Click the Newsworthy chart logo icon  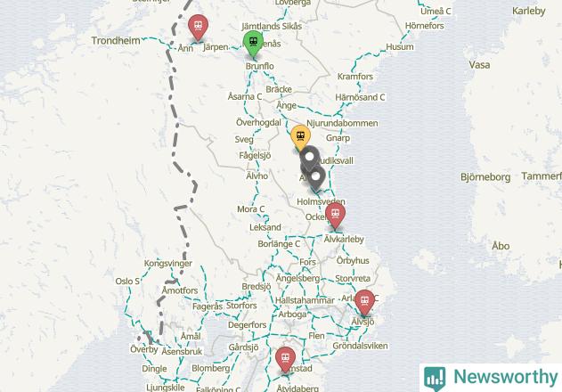[435, 379]
